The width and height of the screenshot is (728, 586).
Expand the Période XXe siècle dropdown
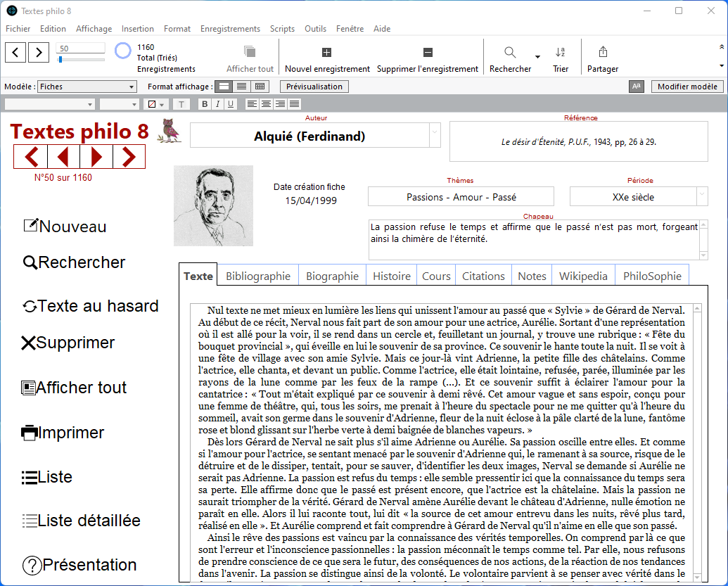pos(701,196)
